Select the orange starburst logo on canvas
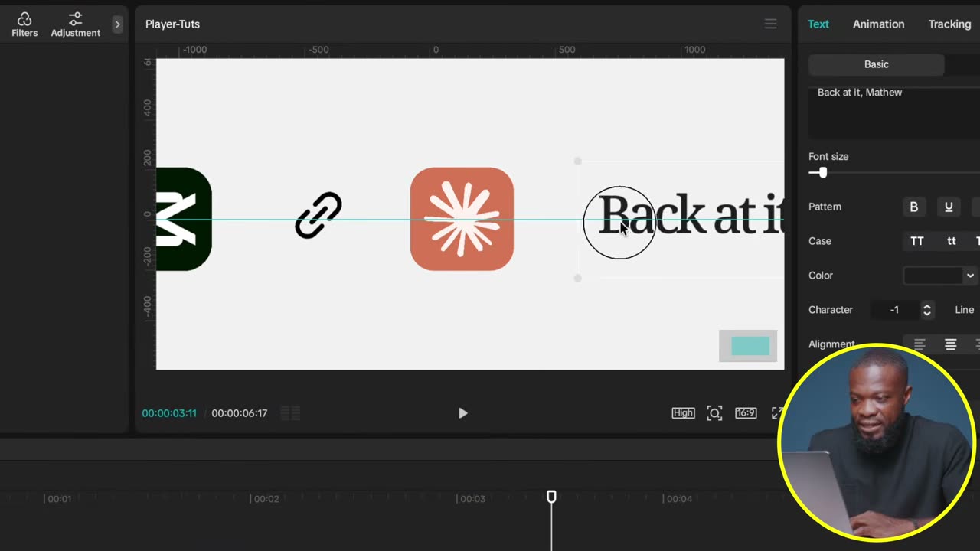 click(x=462, y=219)
